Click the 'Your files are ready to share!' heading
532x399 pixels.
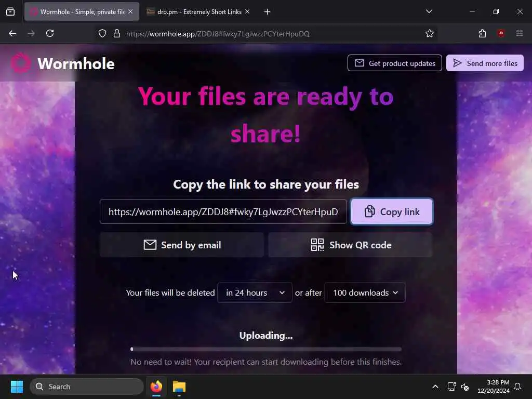pyautogui.click(x=265, y=115)
